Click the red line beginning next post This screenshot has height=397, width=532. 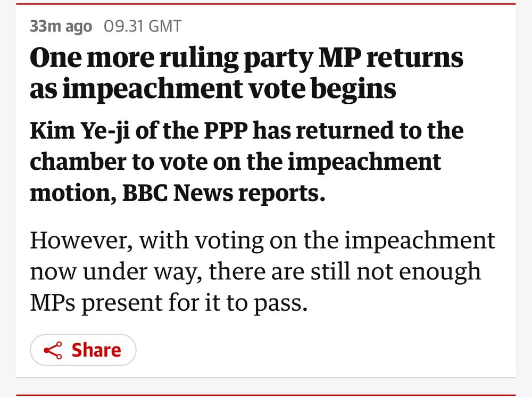tap(266, 395)
